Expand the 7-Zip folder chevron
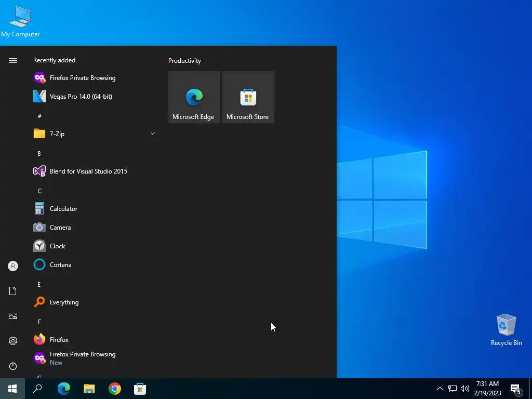Viewport: 532px width, 399px height. [x=153, y=134]
